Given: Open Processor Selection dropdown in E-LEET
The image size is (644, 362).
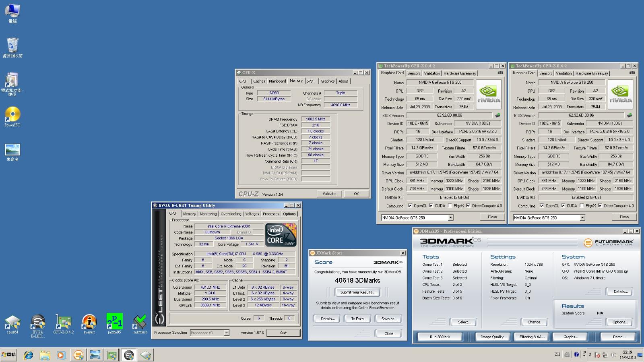Looking at the screenshot, I should pyautogui.click(x=226, y=333).
